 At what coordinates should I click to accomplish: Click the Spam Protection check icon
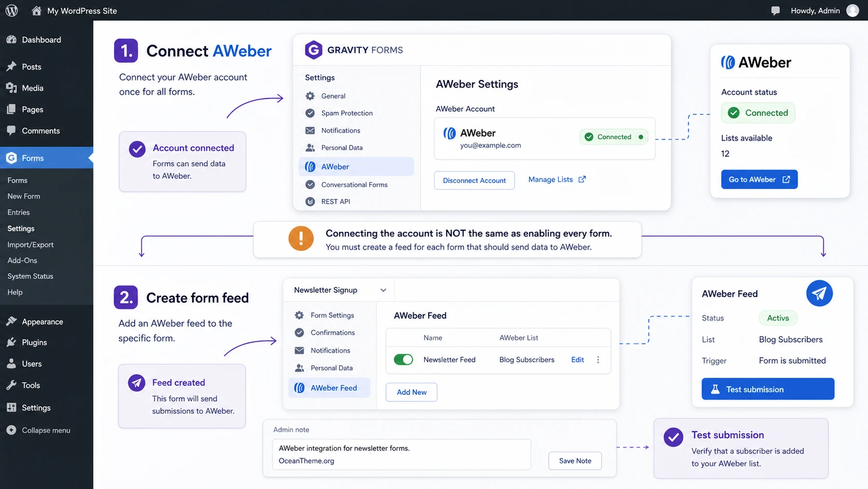(310, 113)
